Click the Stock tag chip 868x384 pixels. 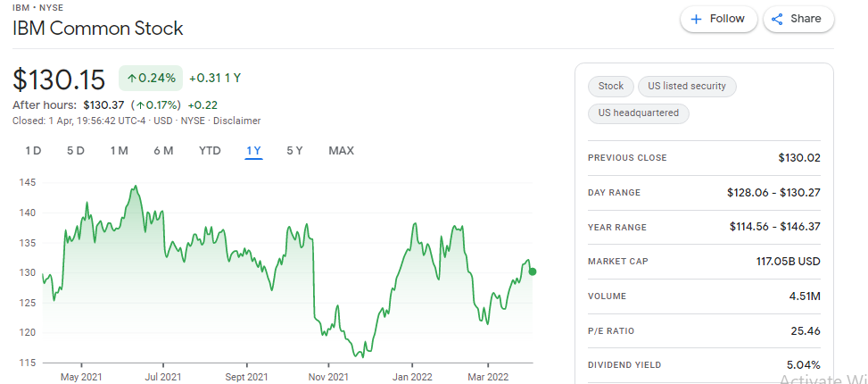click(x=610, y=86)
